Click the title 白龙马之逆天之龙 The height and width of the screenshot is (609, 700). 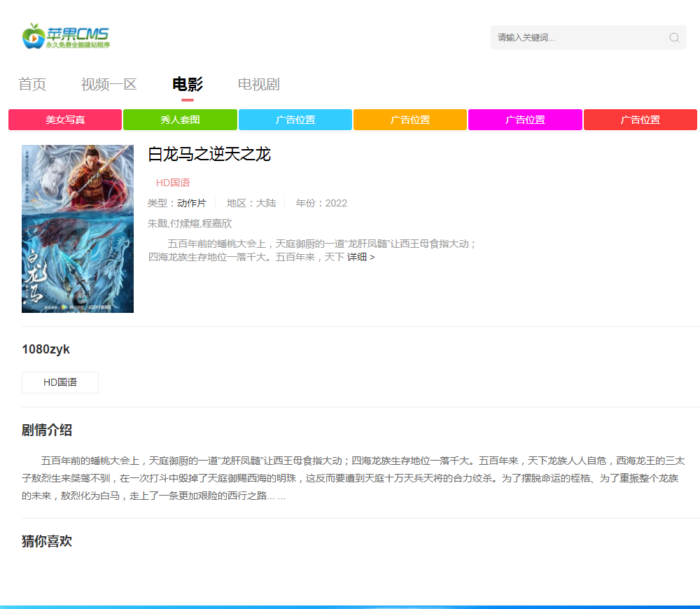pos(209,154)
